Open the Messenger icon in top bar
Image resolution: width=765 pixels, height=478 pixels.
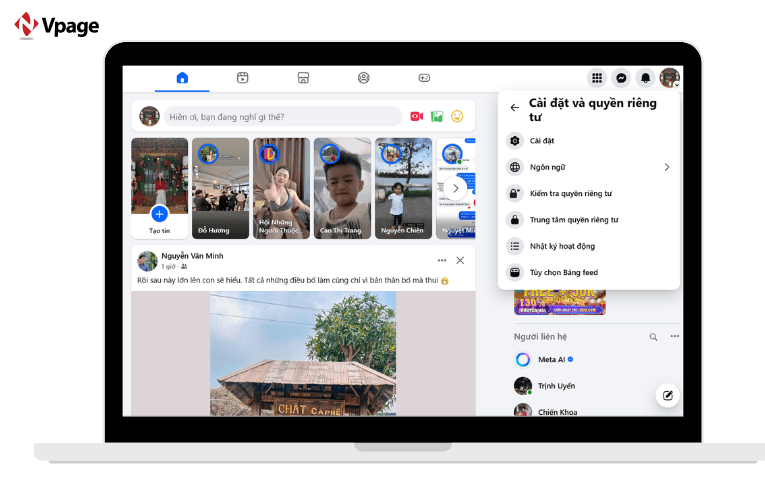[x=621, y=78]
